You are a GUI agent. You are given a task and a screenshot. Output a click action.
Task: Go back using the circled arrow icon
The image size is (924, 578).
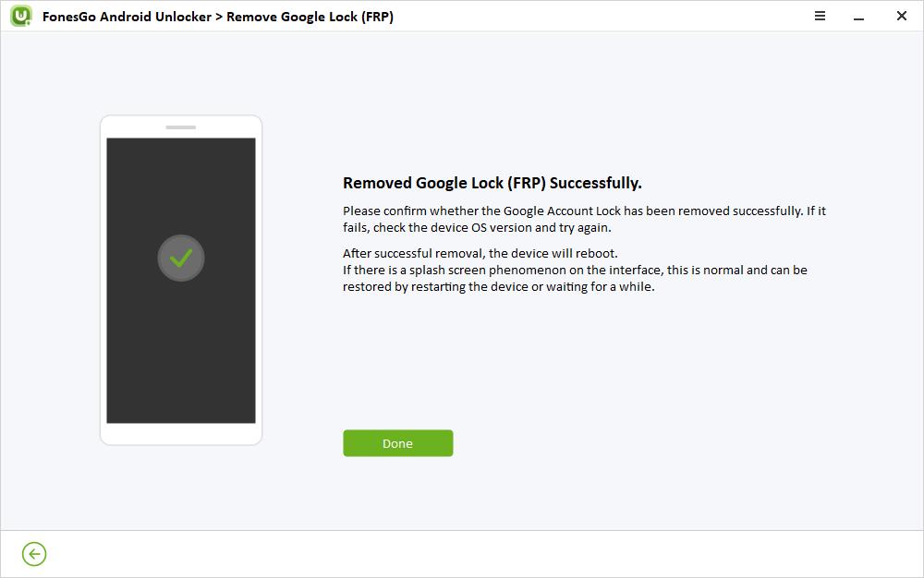pos(34,554)
